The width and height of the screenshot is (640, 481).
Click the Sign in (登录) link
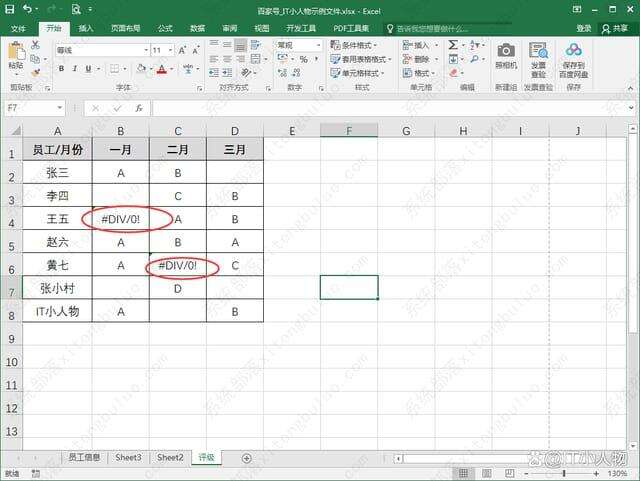pos(584,28)
